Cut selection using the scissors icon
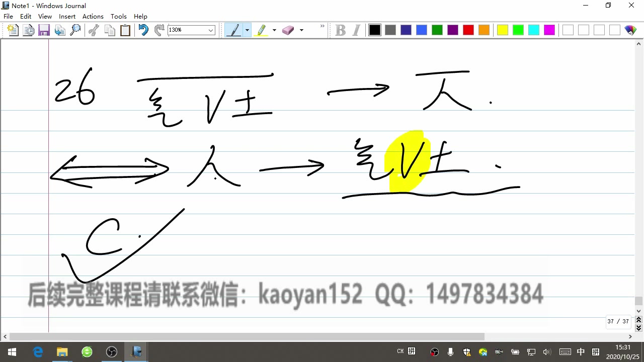Viewport: 644px width, 362px height. [94, 30]
